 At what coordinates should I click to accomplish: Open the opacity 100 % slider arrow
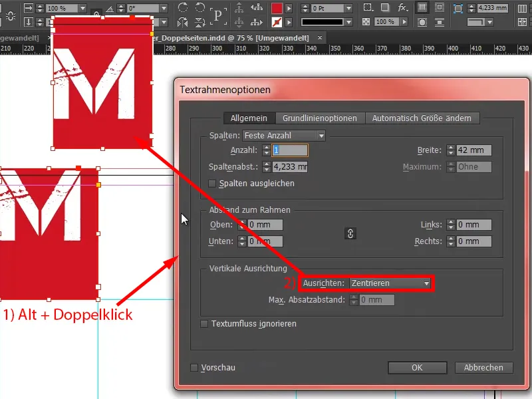[404, 22]
